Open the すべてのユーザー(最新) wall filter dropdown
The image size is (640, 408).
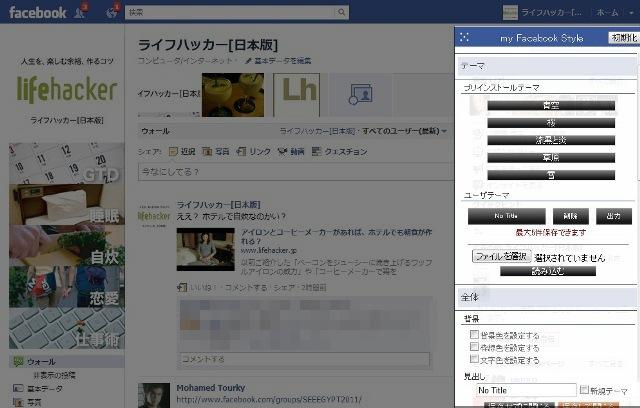click(x=404, y=131)
